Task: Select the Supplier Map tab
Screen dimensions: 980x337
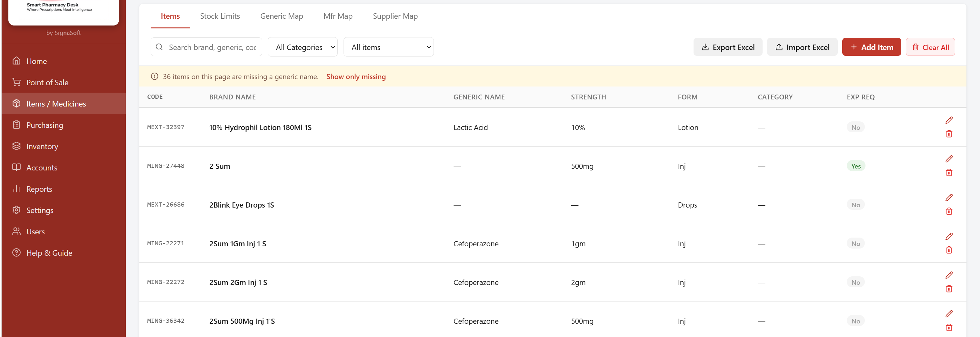Action: 395,16
